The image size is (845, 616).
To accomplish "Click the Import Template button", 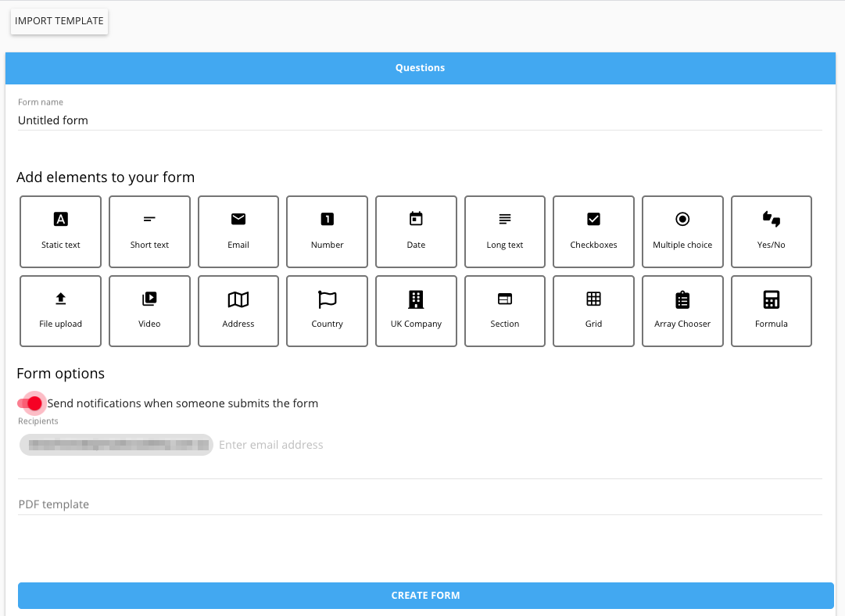I will [x=59, y=21].
